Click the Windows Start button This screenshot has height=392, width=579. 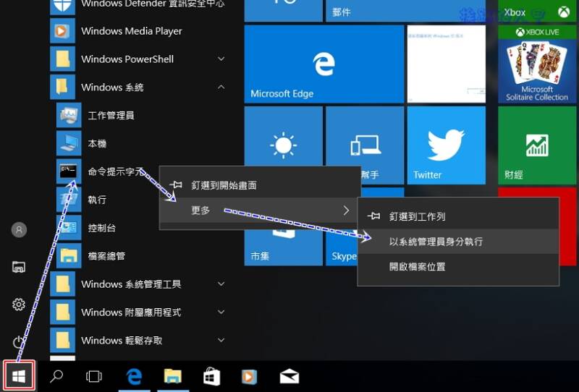[19, 376]
